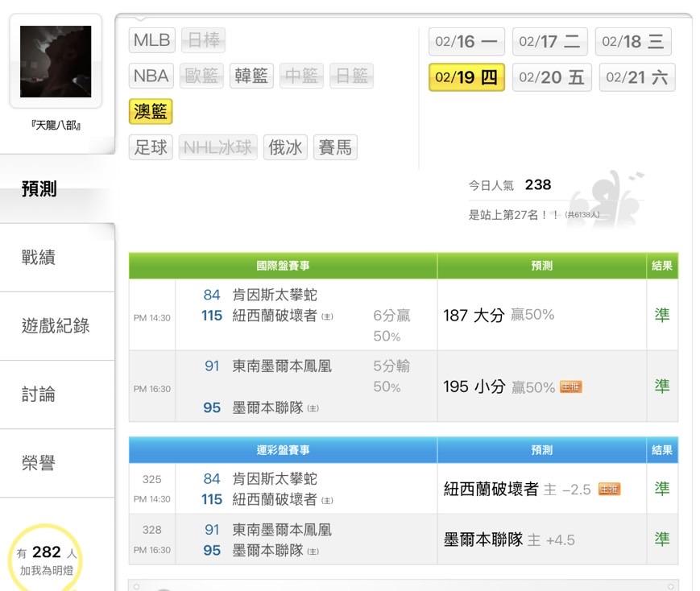Select the NHL冰球 sport filter

point(217,147)
